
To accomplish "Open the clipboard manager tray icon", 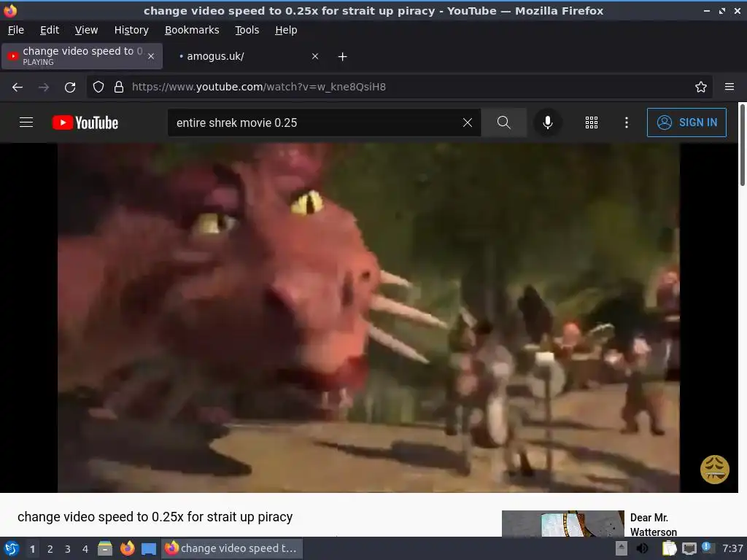I will point(670,548).
